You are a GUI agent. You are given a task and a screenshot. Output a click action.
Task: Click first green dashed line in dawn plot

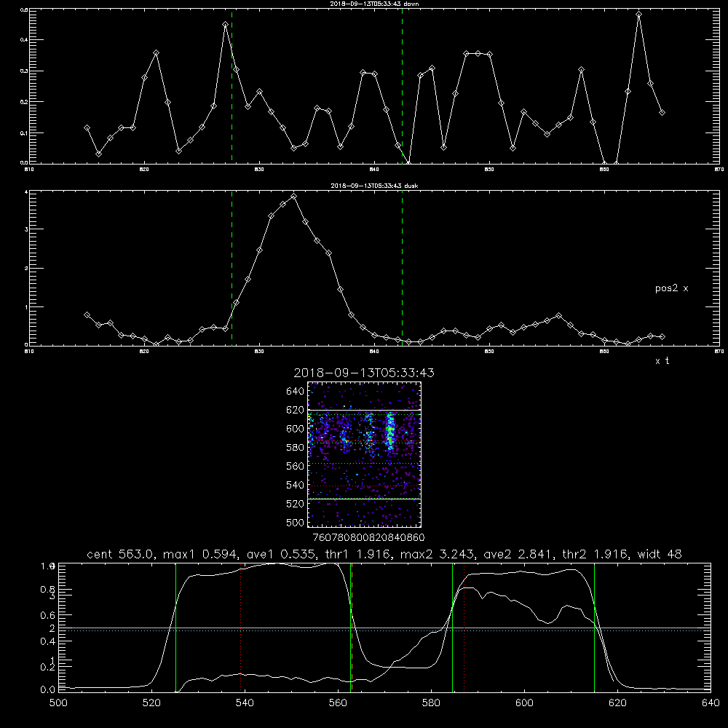coord(232,86)
